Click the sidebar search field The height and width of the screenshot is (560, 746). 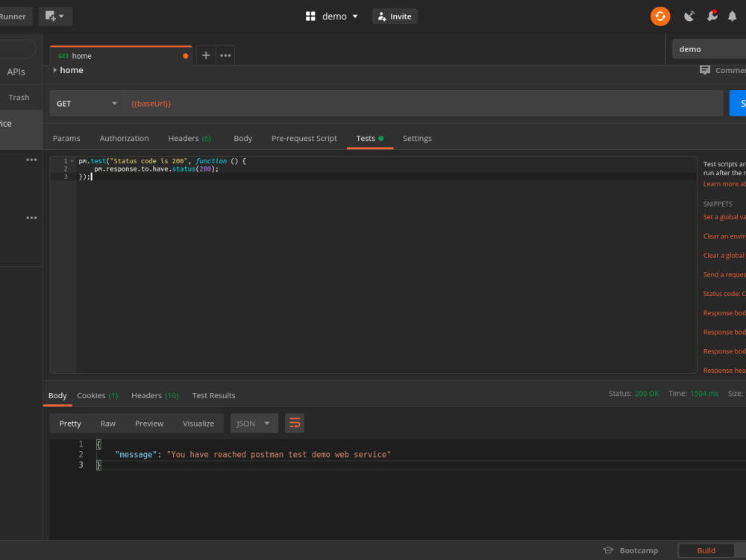click(17, 48)
